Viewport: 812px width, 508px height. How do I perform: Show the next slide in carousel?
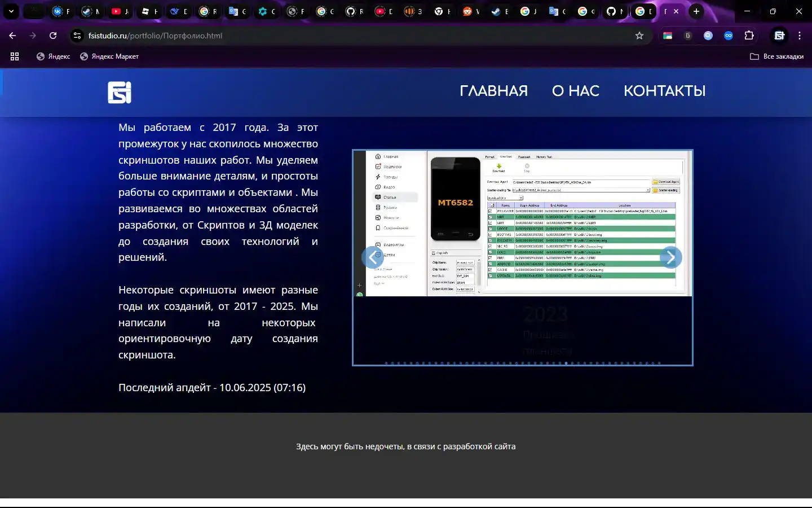pyautogui.click(x=671, y=257)
